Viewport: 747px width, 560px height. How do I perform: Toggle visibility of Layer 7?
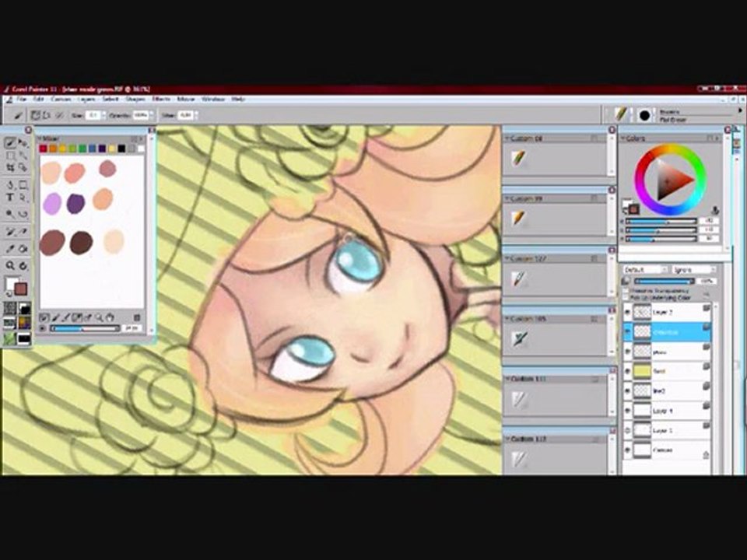pyautogui.click(x=627, y=313)
